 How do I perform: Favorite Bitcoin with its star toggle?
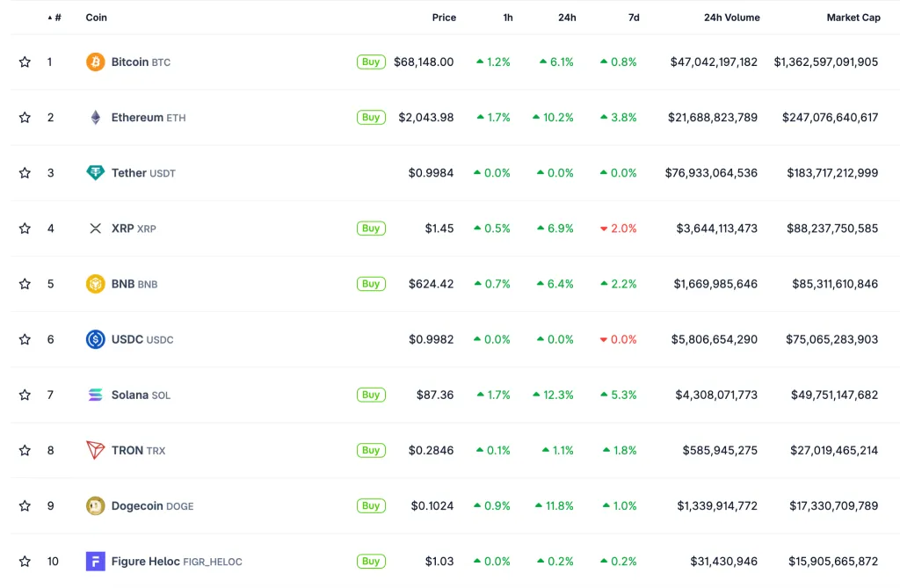click(x=25, y=62)
